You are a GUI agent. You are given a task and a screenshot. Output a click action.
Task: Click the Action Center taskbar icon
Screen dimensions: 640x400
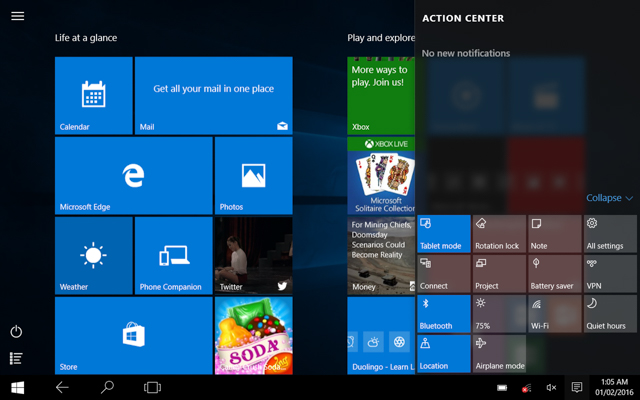click(x=577, y=387)
